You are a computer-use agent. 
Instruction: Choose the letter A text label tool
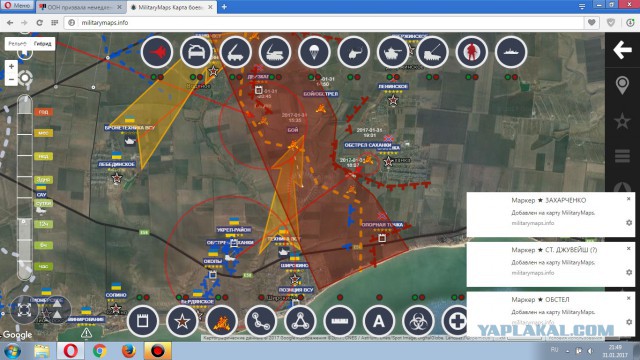tap(379, 321)
